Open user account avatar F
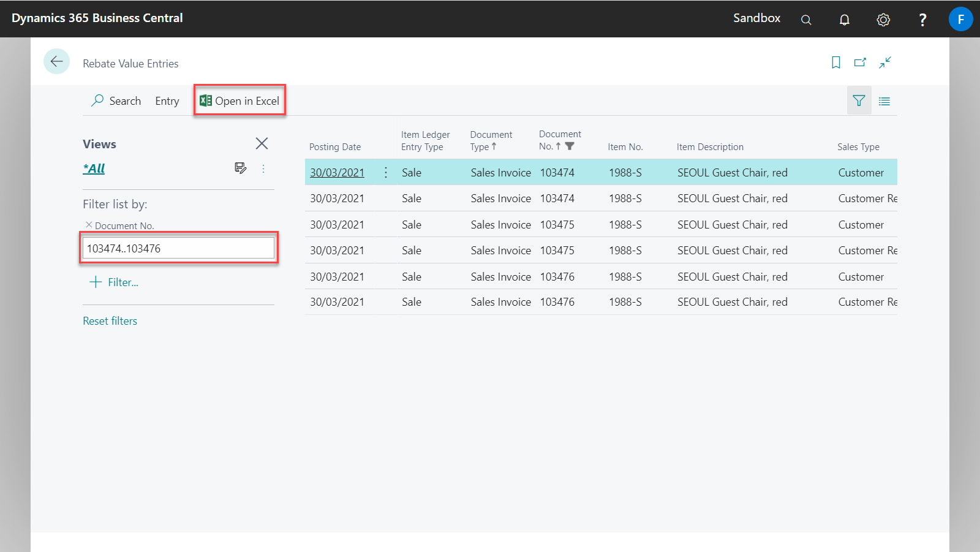This screenshot has height=552, width=980. [960, 19]
